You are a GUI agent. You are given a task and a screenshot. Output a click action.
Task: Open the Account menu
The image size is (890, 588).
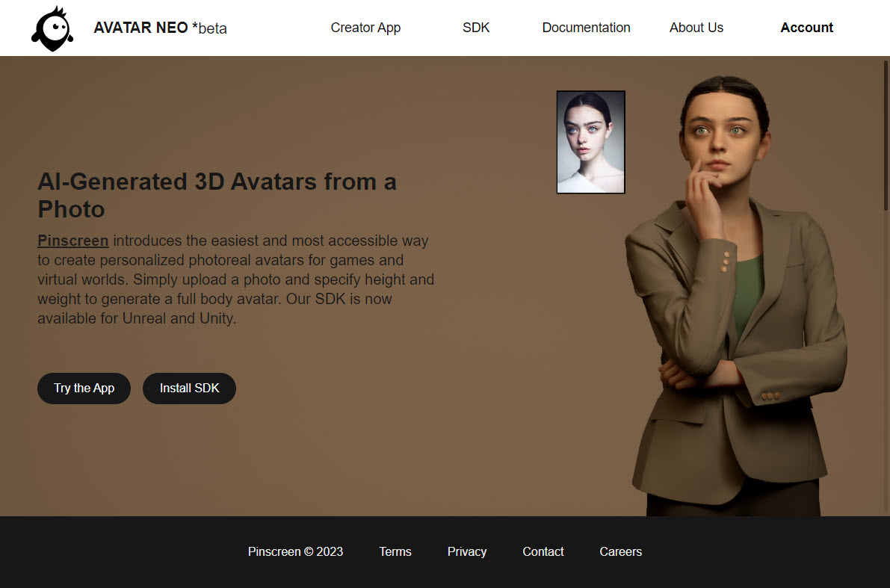806,28
